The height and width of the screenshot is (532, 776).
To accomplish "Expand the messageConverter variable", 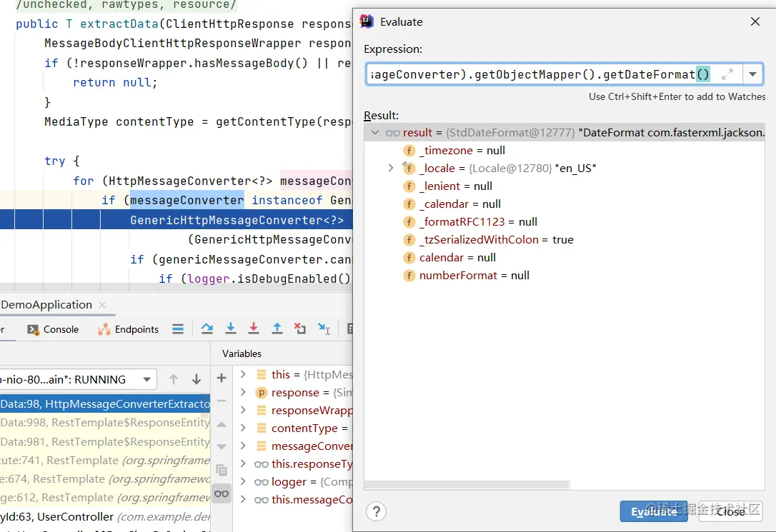I will point(242,446).
